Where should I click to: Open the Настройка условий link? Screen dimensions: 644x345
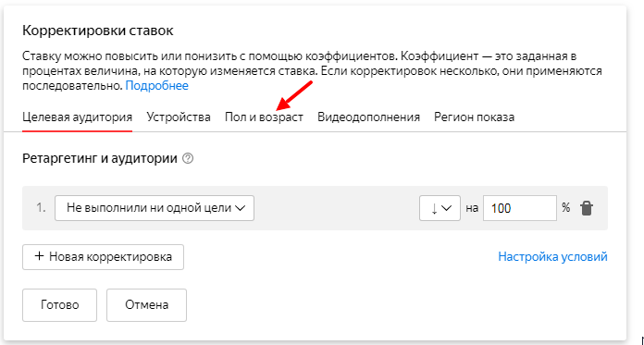coord(552,257)
